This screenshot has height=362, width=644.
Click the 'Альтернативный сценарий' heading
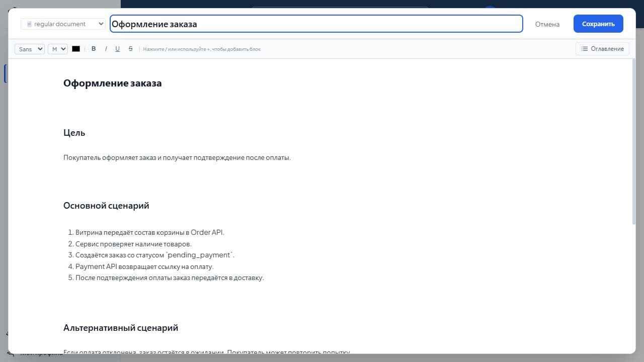click(121, 328)
